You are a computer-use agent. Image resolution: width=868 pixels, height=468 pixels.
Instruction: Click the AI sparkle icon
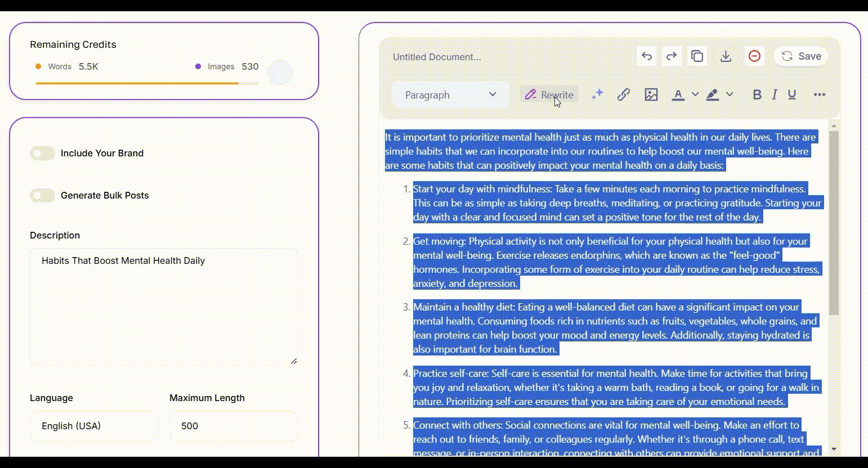point(597,94)
